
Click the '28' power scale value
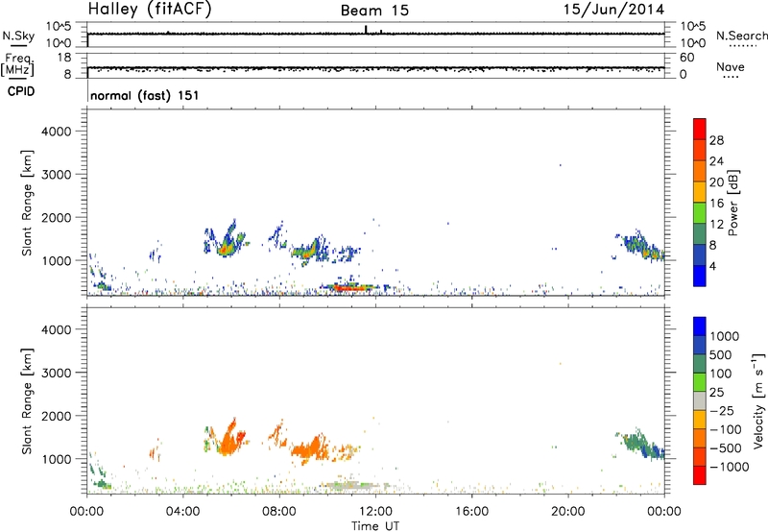pos(716,140)
